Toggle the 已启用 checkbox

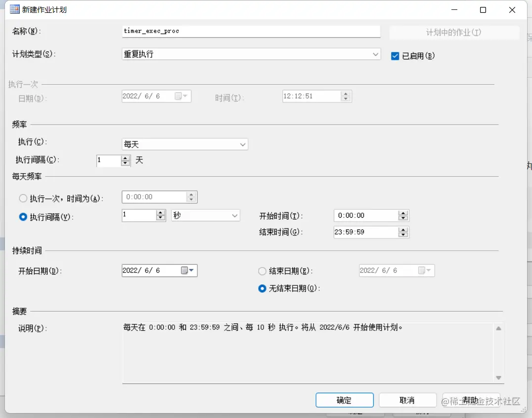pyautogui.click(x=395, y=56)
